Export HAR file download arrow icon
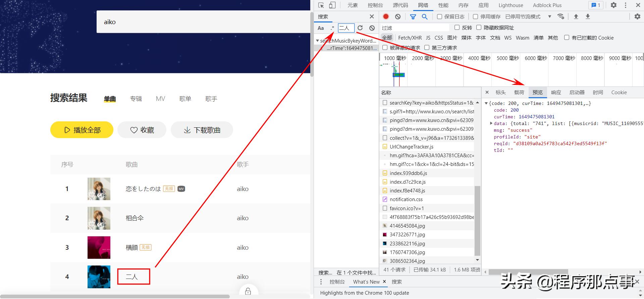The image size is (644, 299). [x=588, y=16]
